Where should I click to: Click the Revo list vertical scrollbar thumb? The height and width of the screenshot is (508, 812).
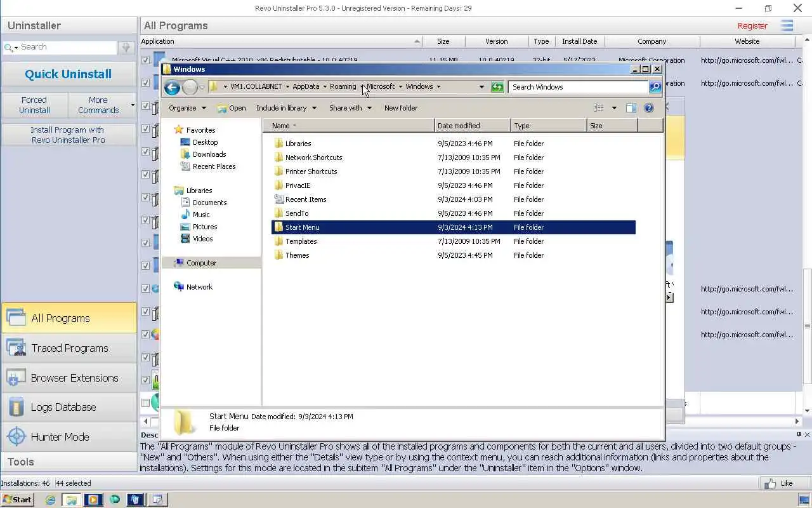tap(807, 327)
